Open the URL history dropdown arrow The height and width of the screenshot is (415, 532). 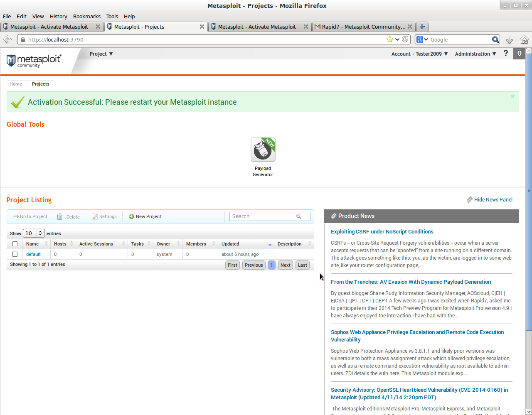coord(397,39)
